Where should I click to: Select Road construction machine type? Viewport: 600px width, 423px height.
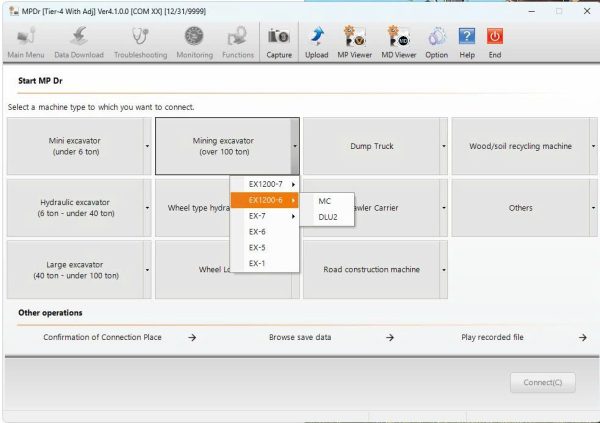[372, 270]
